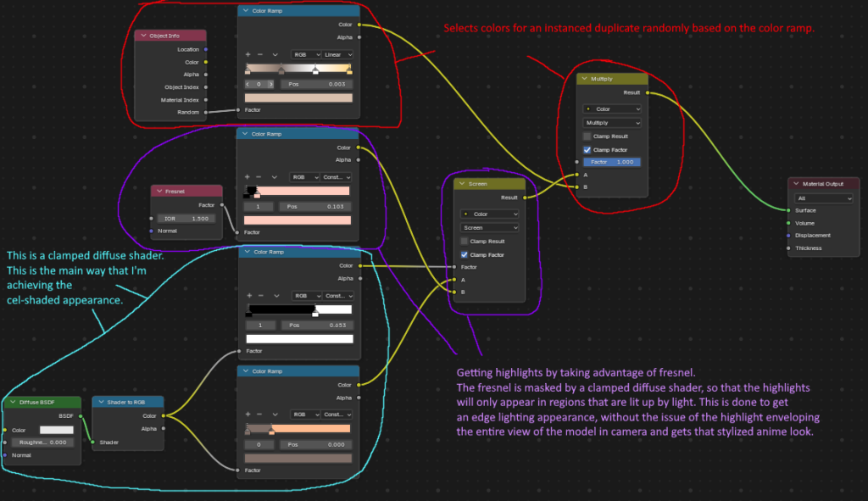
Task: Click the next-stop arrow in the top Color Ramp
Action: [270, 84]
